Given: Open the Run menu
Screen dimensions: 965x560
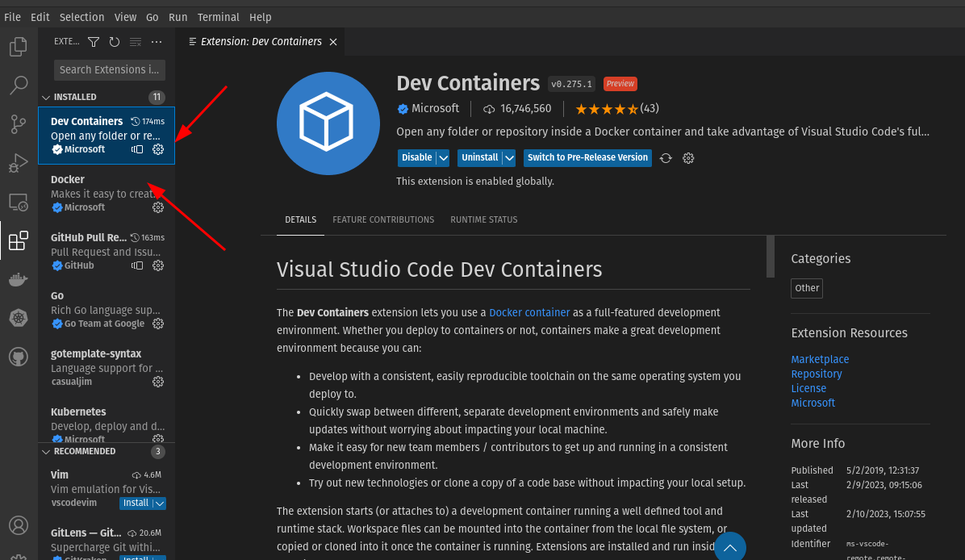Looking at the screenshot, I should point(178,17).
